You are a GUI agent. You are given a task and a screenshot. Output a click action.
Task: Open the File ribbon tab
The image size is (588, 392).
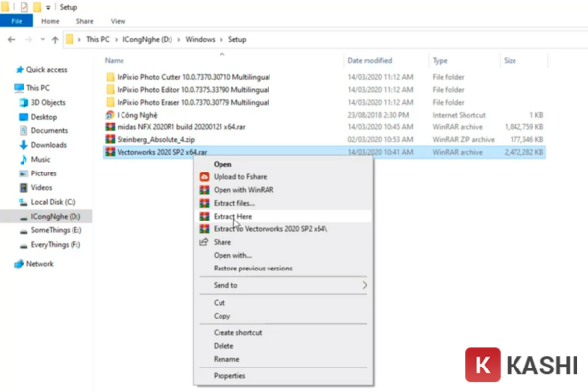point(17,21)
